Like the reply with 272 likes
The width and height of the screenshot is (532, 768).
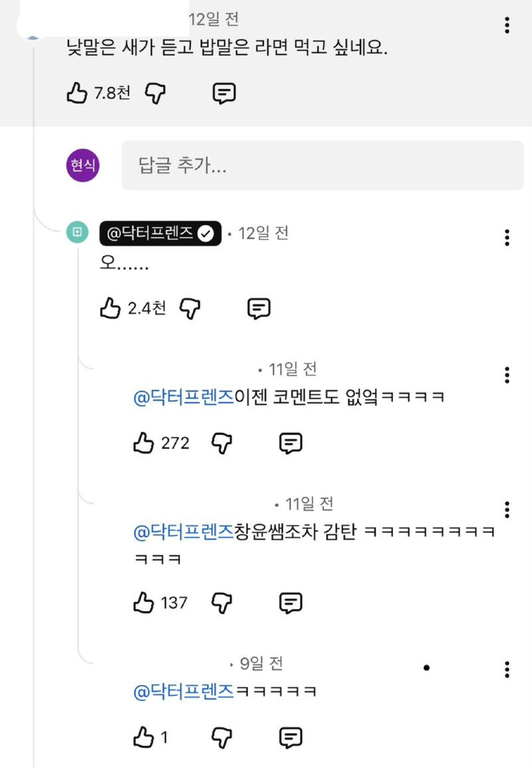144,443
